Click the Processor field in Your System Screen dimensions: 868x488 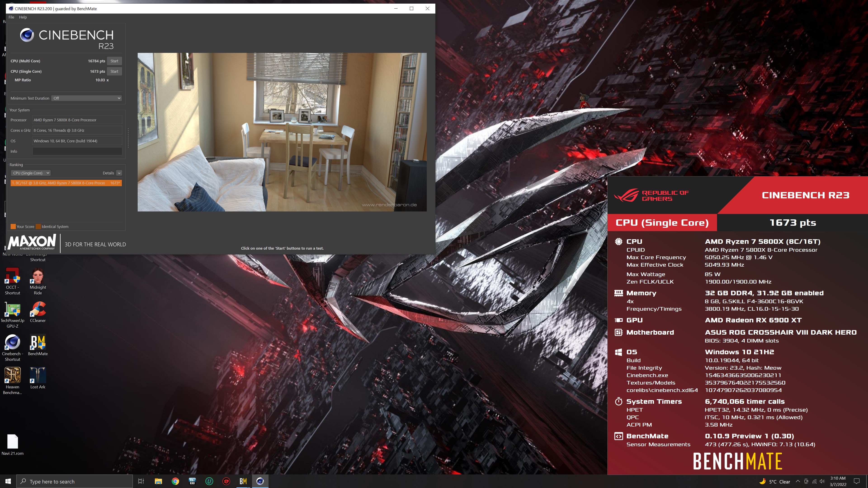point(77,120)
